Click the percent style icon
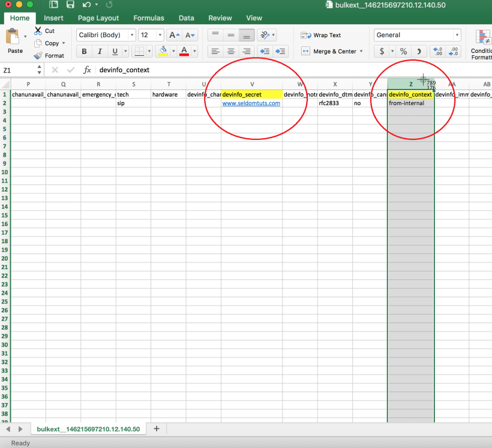This screenshot has width=492, height=448. click(x=403, y=52)
